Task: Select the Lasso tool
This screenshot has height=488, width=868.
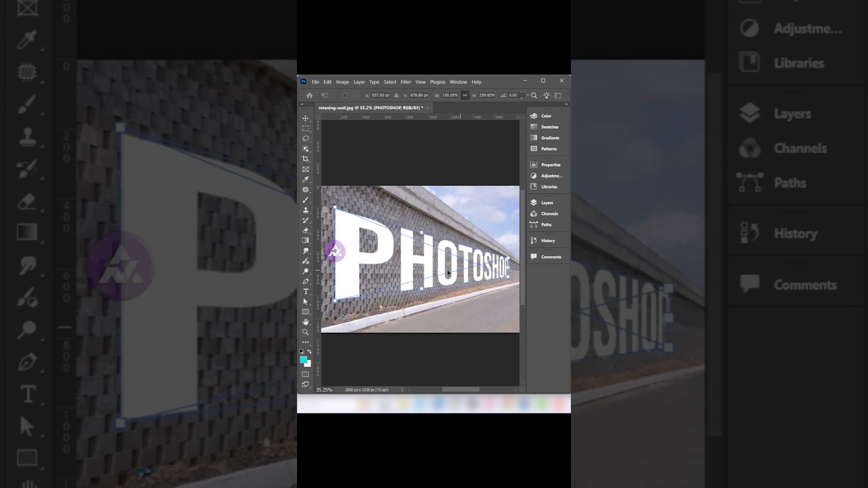Action: (x=306, y=138)
